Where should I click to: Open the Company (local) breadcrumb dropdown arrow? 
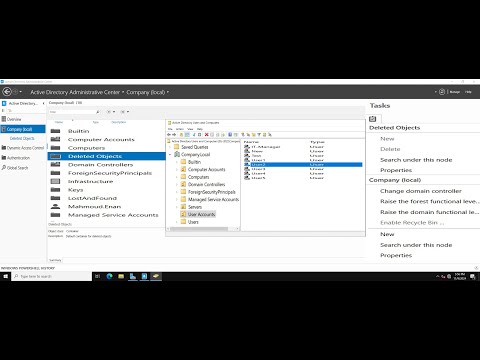point(168,92)
